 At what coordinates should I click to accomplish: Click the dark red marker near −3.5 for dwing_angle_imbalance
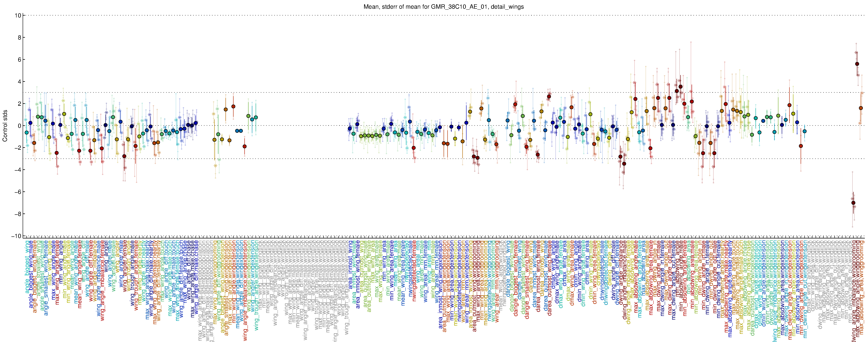click(x=624, y=164)
